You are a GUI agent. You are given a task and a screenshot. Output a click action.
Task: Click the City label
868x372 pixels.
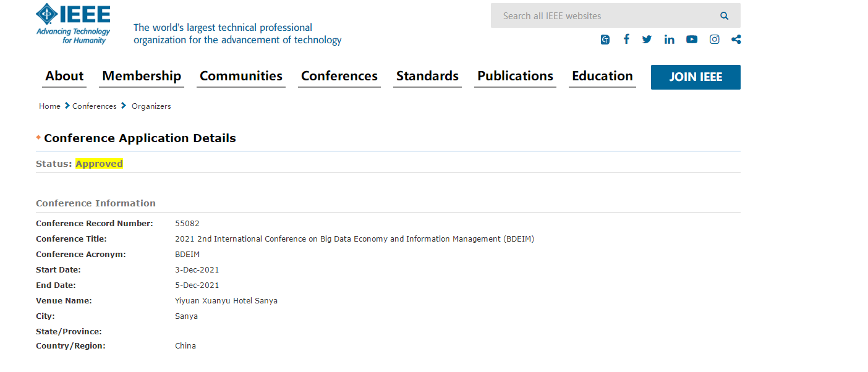[x=45, y=316]
